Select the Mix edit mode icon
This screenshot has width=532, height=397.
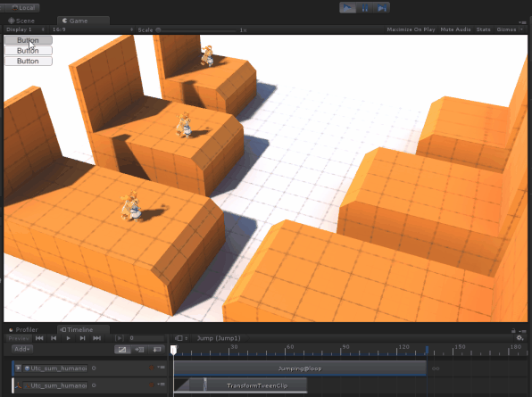coord(122,350)
